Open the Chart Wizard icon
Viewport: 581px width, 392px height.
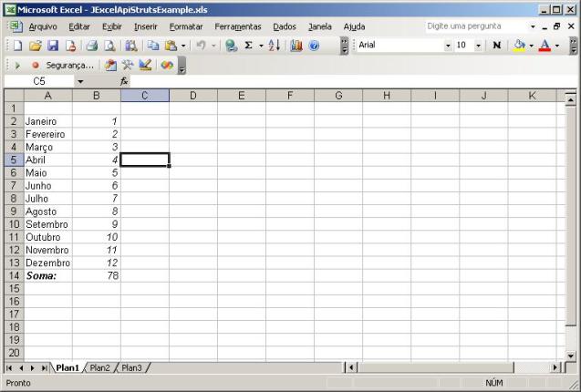(x=296, y=45)
